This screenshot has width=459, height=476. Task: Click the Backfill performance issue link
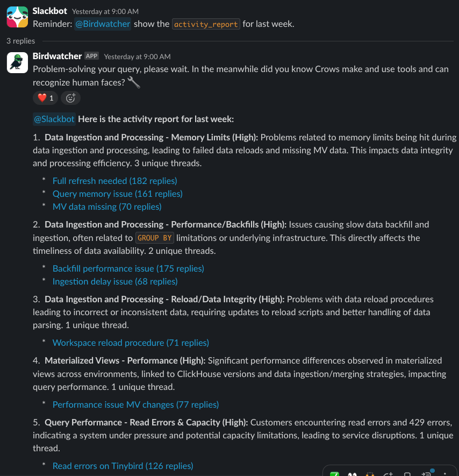(x=128, y=268)
